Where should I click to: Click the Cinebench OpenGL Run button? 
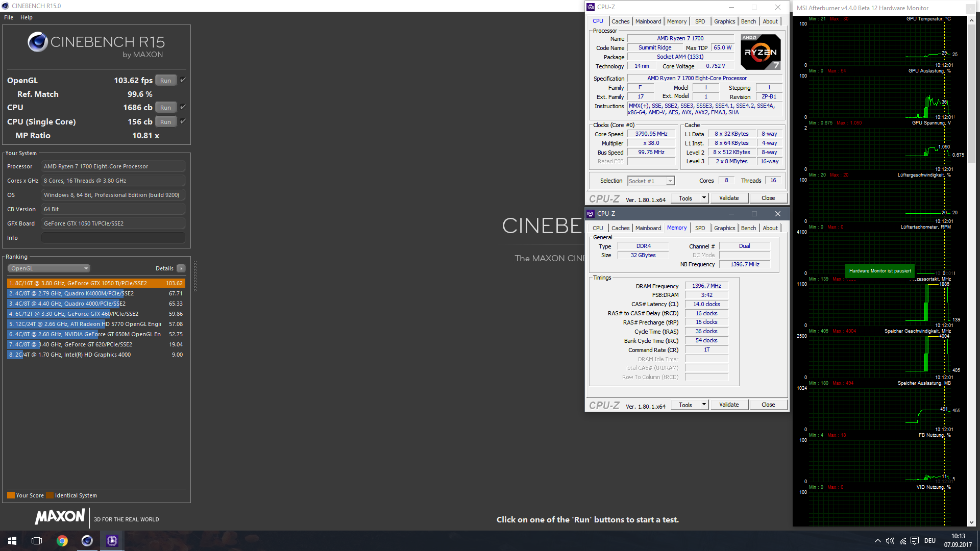166,80
